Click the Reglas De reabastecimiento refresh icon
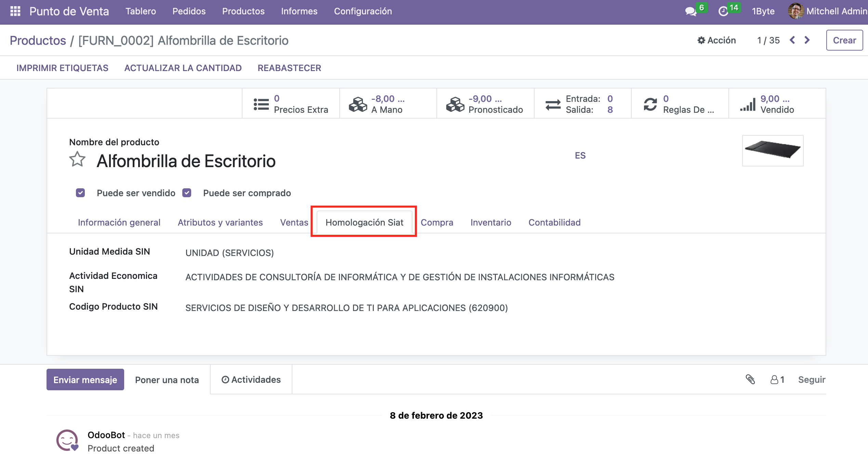 click(650, 104)
